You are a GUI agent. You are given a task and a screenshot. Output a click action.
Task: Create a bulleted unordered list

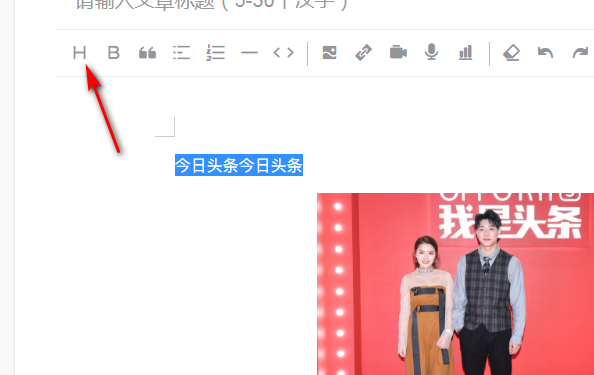pyautogui.click(x=181, y=53)
